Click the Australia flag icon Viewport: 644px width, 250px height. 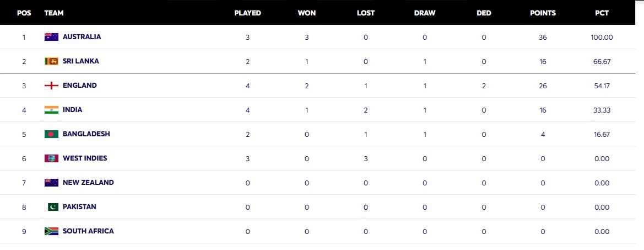pyautogui.click(x=51, y=37)
